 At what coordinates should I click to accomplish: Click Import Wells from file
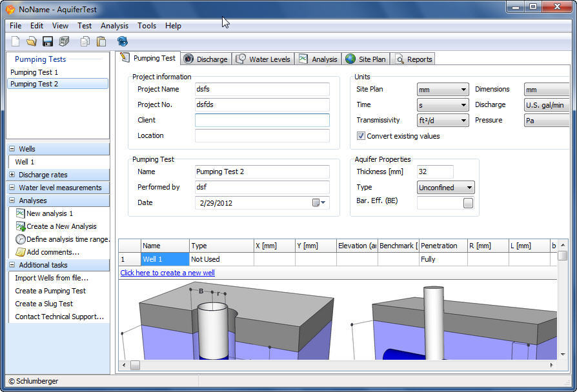52,278
